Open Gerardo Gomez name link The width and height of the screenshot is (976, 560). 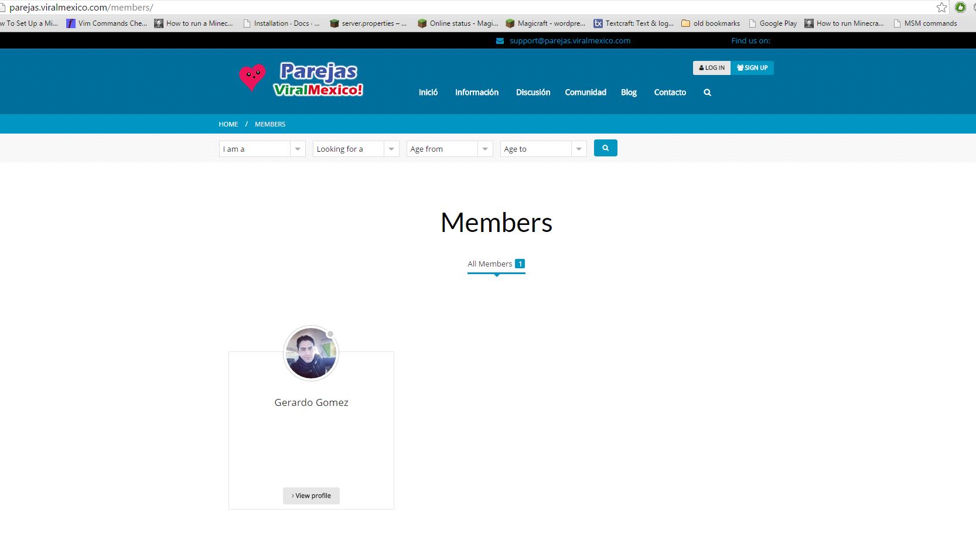click(311, 402)
